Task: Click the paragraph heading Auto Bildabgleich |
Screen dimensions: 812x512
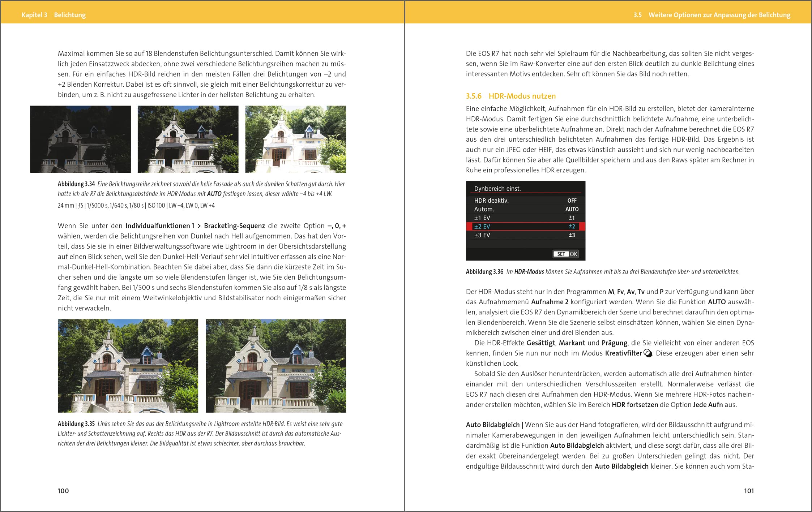Action: (x=495, y=425)
